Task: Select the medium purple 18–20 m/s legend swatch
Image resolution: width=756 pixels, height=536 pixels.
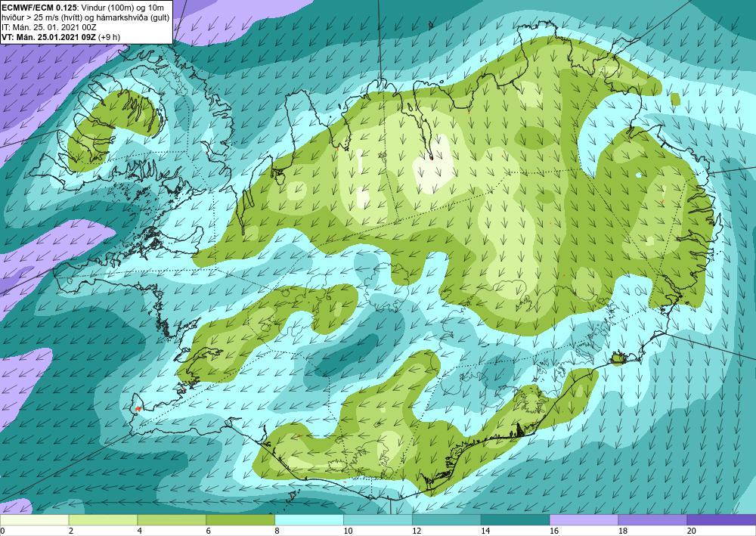Action: click(x=652, y=519)
